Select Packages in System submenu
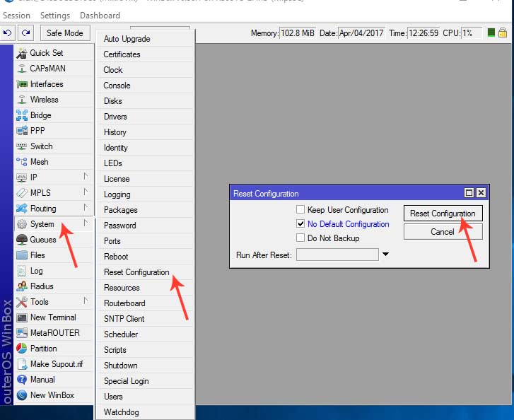Image resolution: width=514 pixels, height=420 pixels. (x=145, y=210)
